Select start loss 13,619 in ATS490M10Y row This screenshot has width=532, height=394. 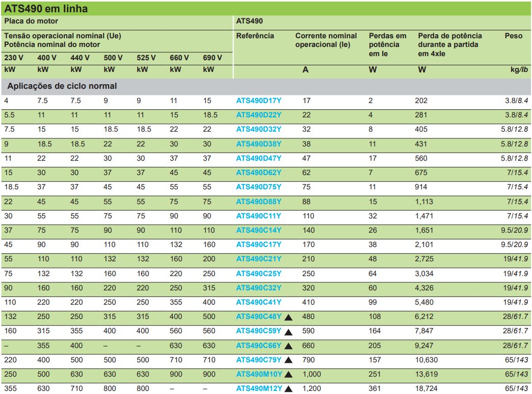coord(426,374)
